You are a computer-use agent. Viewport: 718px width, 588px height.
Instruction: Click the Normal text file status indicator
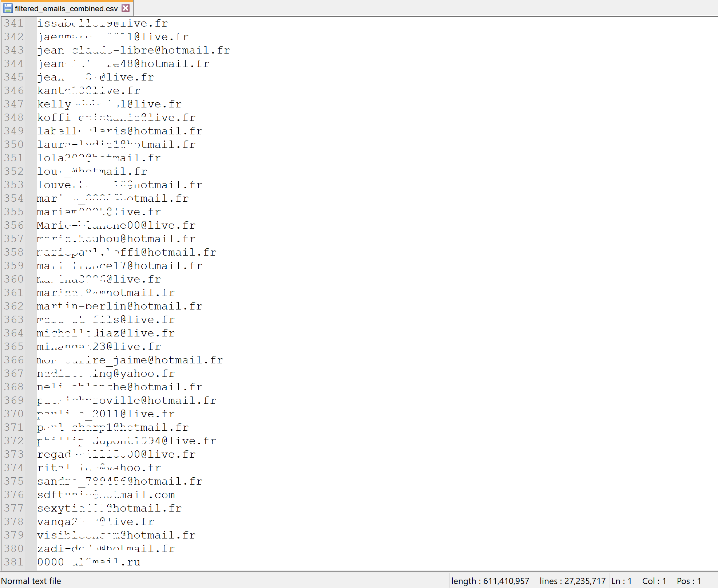pyautogui.click(x=31, y=581)
